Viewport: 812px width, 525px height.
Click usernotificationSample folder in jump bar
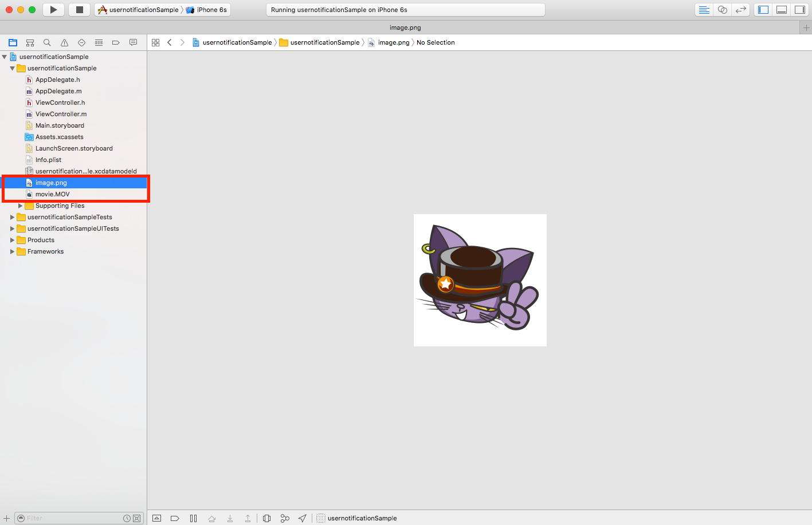coord(320,42)
